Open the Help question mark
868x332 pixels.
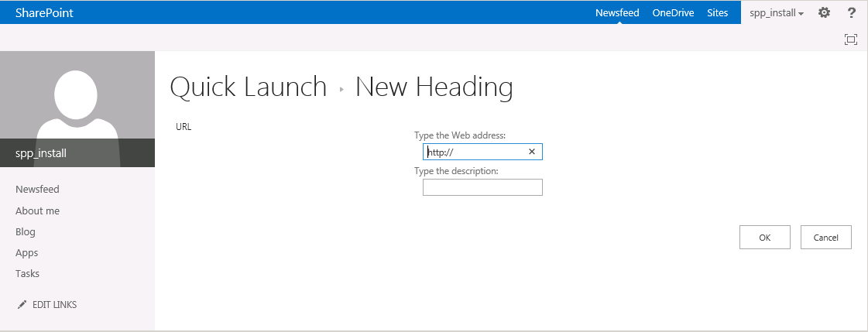(x=852, y=12)
